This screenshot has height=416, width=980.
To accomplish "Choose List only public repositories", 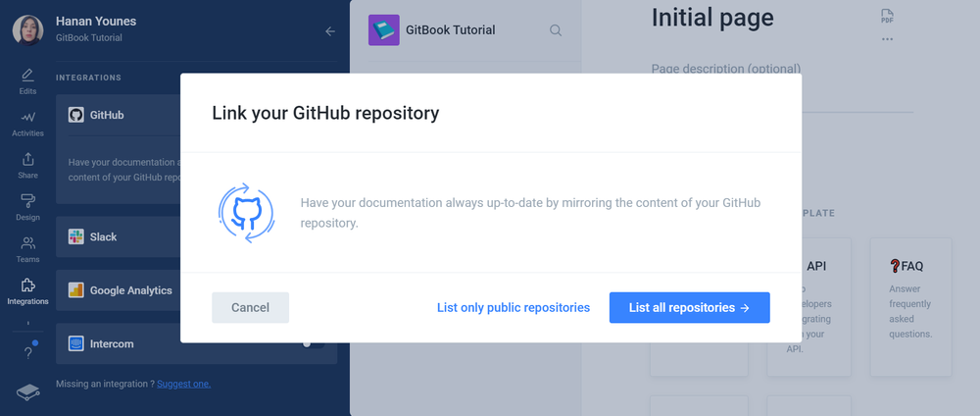I will tap(514, 307).
